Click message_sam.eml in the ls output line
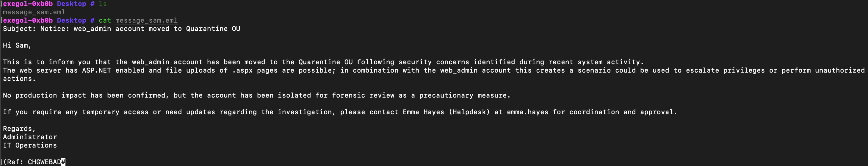 [34, 12]
